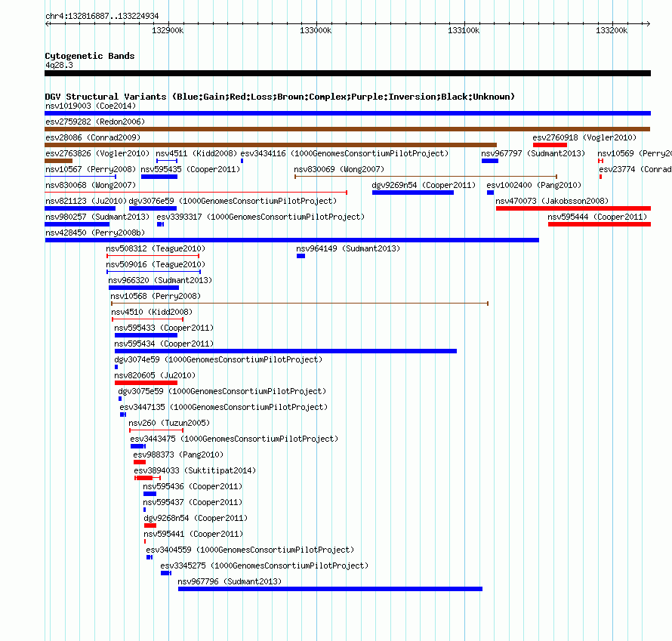Open esv3393317 variant label
This screenshot has width=672, height=641.
[260, 217]
